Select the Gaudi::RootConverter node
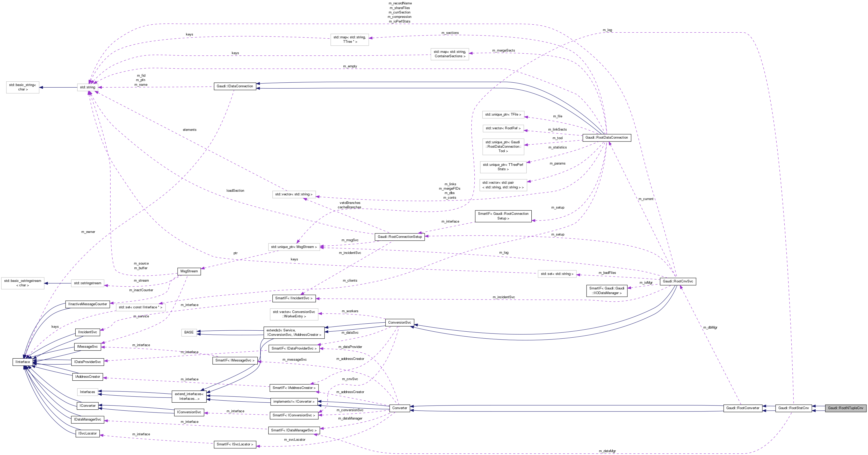 (x=743, y=408)
